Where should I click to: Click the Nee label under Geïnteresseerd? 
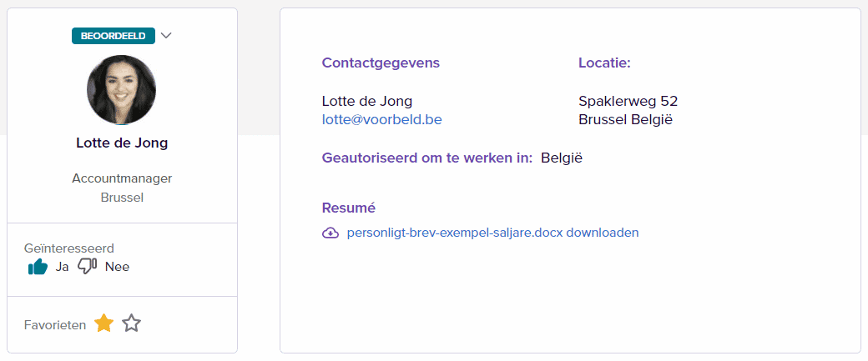[x=117, y=267]
